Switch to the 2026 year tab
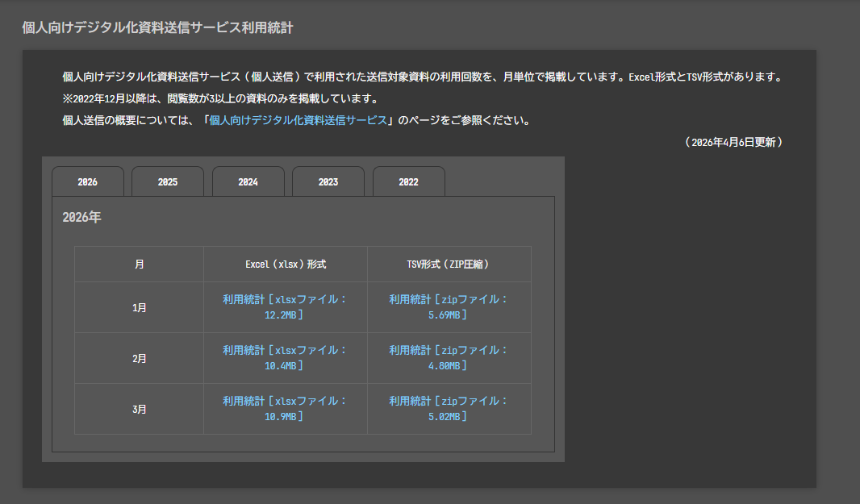The width and height of the screenshot is (860, 504). click(x=88, y=181)
